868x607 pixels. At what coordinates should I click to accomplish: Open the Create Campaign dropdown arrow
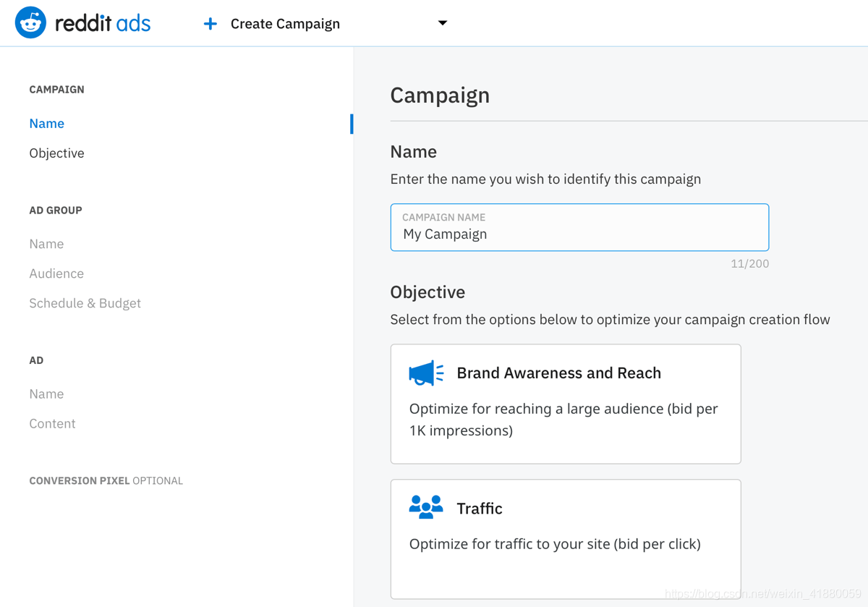click(443, 23)
